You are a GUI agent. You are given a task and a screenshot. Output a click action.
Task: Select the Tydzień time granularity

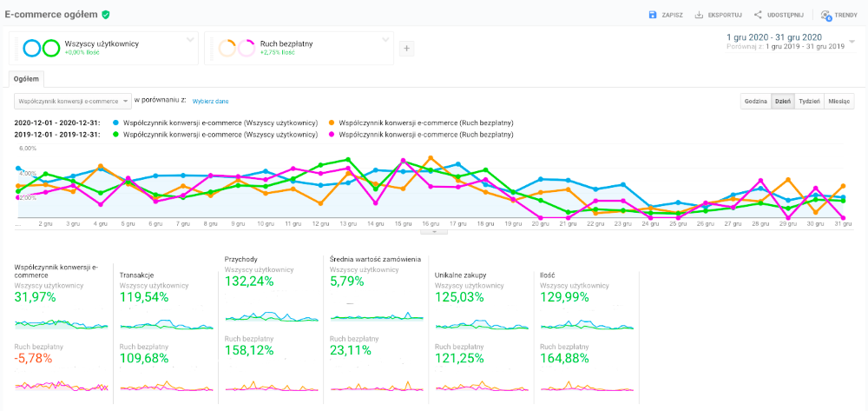pyautogui.click(x=809, y=102)
